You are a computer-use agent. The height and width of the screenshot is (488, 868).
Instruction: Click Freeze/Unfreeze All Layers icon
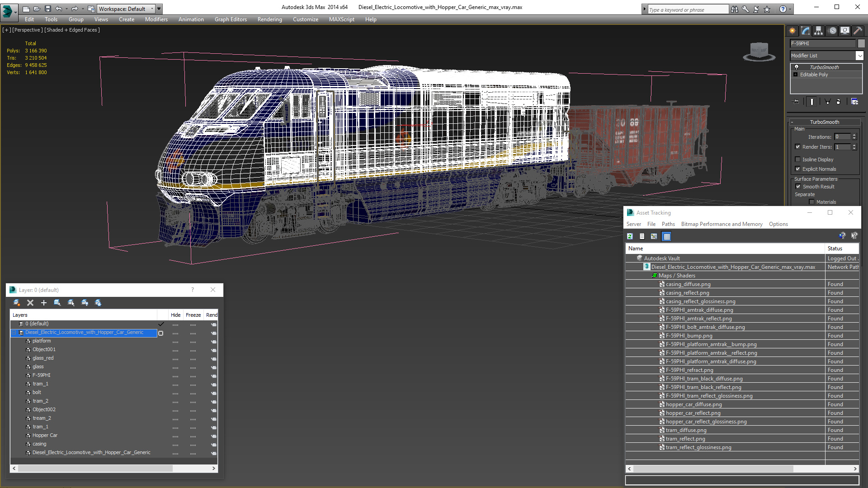pyautogui.click(x=98, y=303)
